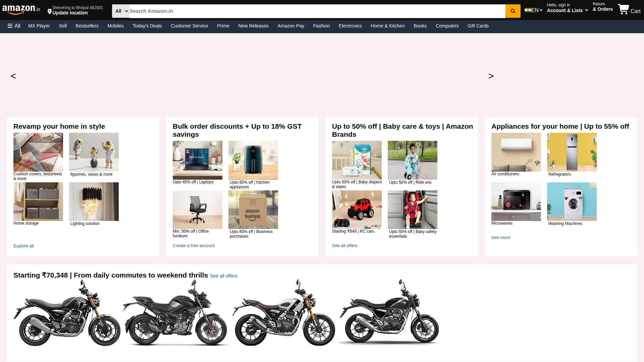The height and width of the screenshot is (362, 644).
Task: Open Air conditioners image
Action: [x=516, y=152]
